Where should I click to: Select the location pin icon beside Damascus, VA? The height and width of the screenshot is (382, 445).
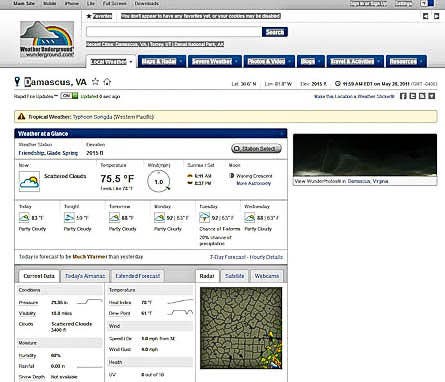coord(17,82)
